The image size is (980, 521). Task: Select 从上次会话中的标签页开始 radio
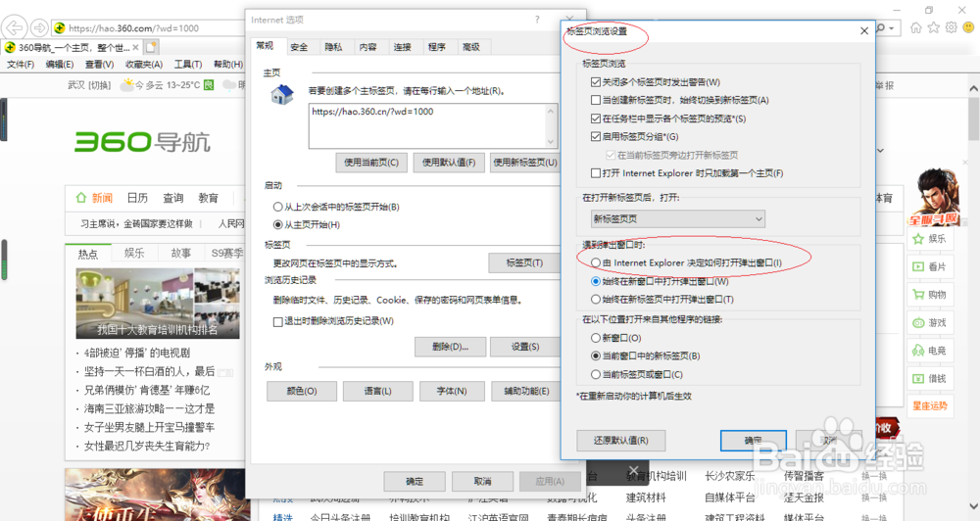pos(277,207)
